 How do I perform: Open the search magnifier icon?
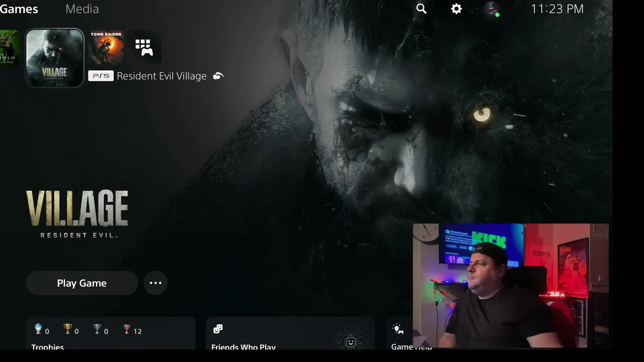[422, 9]
